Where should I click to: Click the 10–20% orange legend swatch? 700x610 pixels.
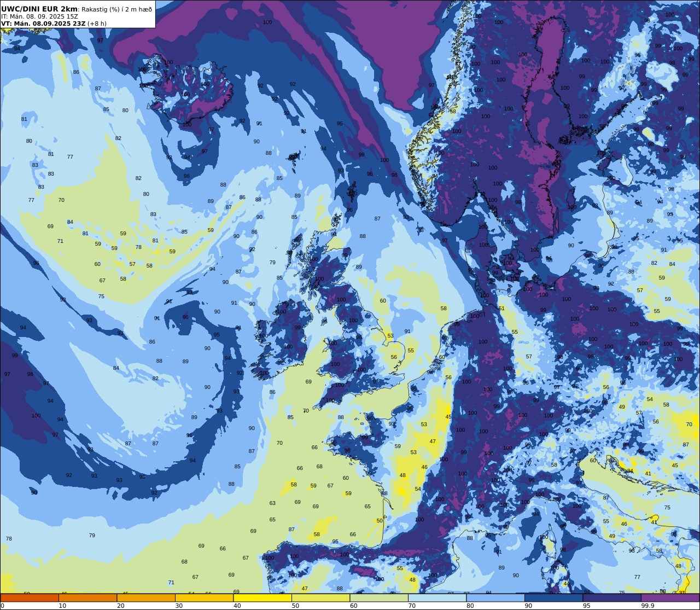(87, 597)
